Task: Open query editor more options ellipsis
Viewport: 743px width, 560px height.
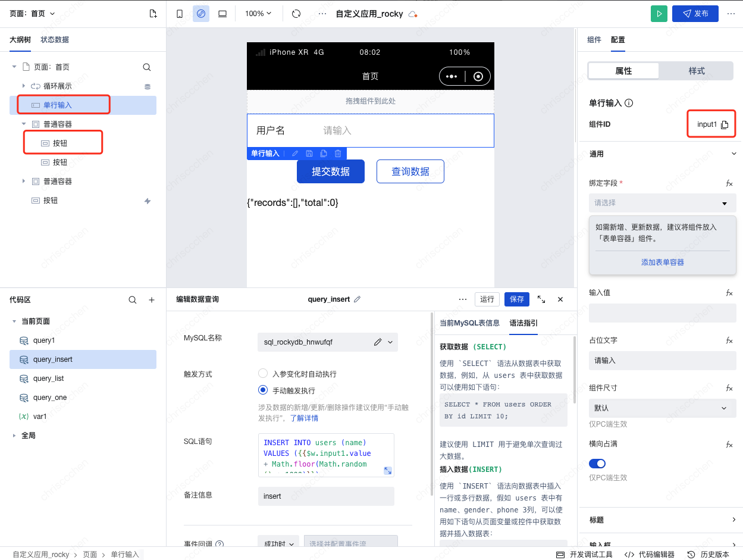Action: (x=463, y=299)
